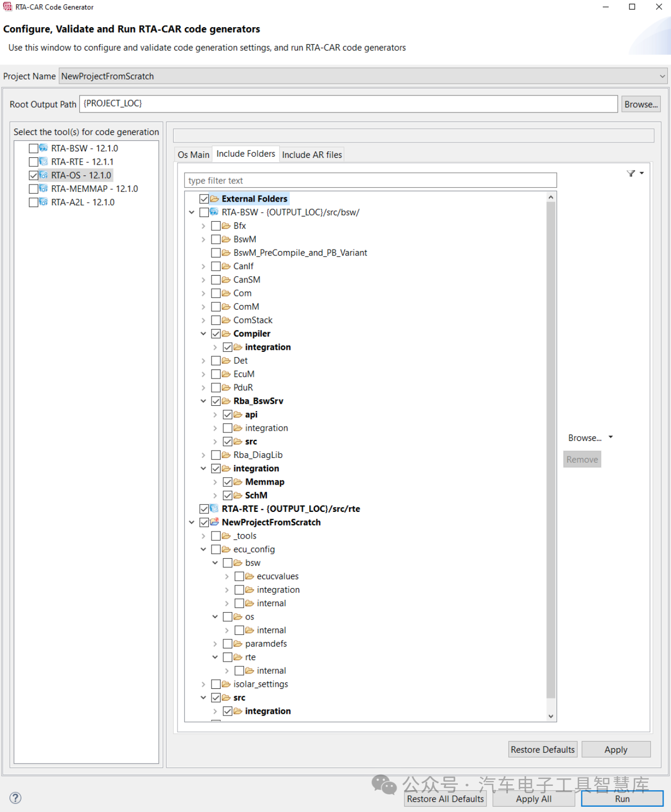The width and height of the screenshot is (671, 812).
Task: Click the SchM folder icon
Action: tap(238, 495)
